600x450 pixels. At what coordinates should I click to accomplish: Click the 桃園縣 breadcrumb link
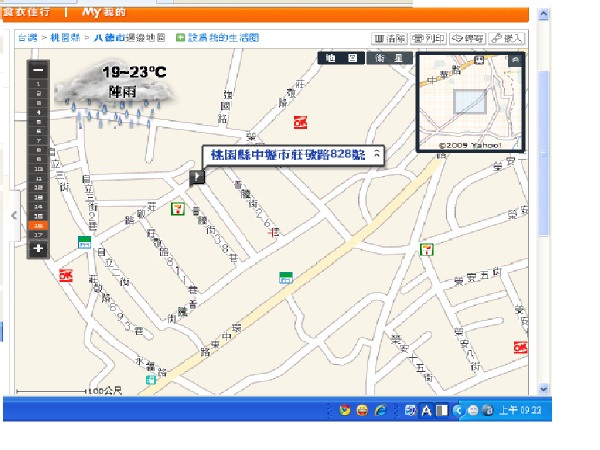click(x=65, y=38)
